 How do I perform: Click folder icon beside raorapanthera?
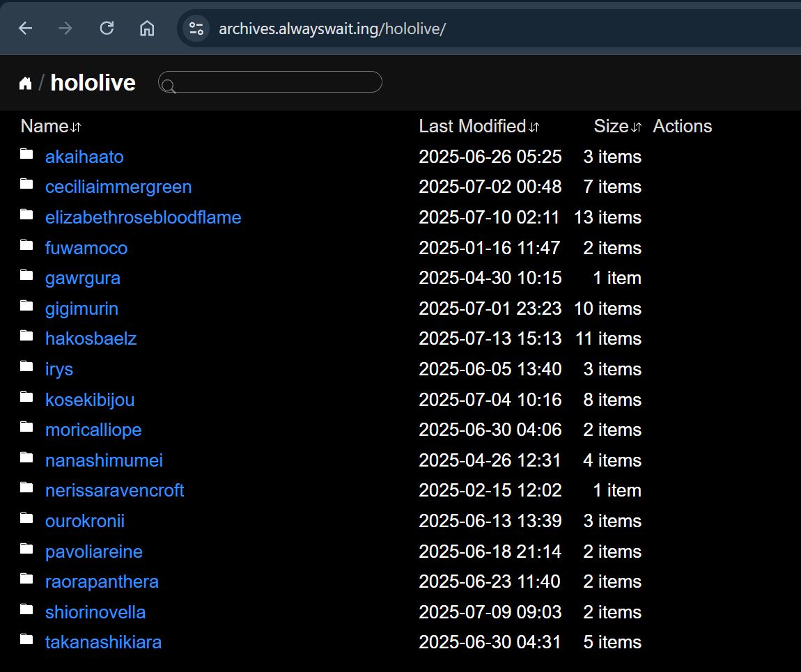(26, 579)
